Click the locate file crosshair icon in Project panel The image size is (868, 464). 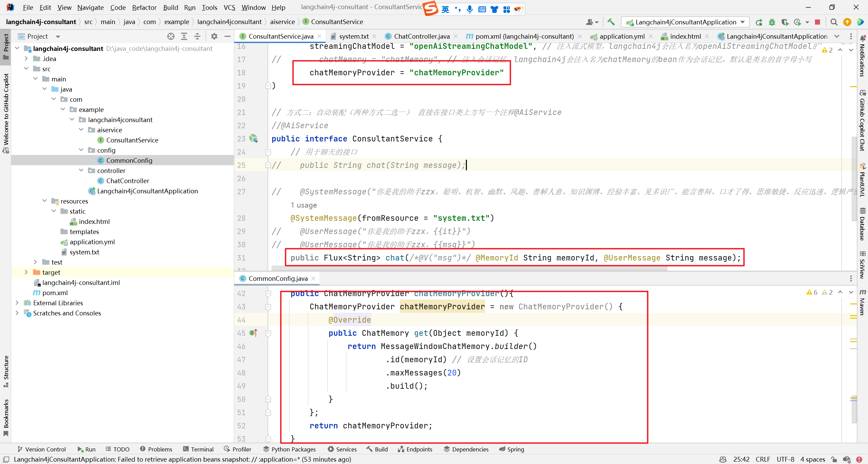171,36
